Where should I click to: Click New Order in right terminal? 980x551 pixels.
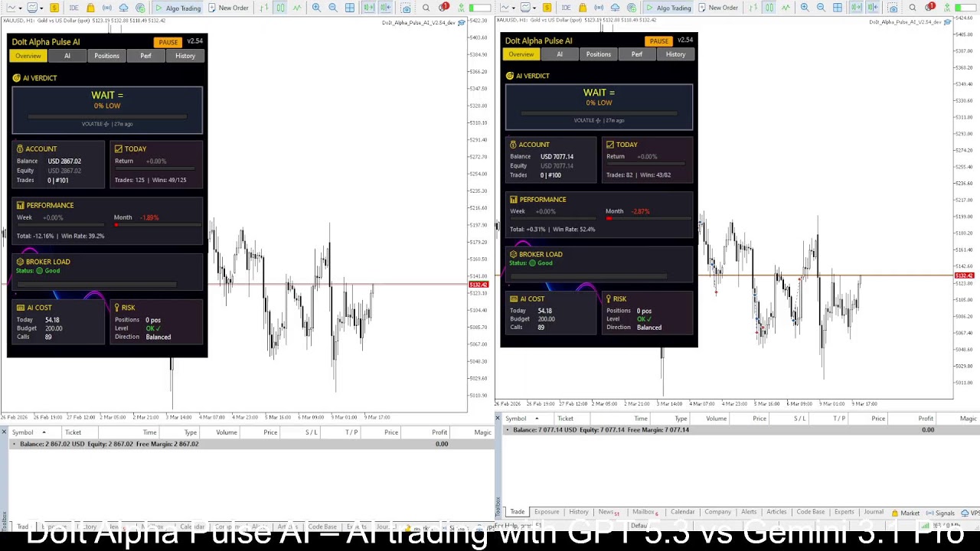coord(717,8)
